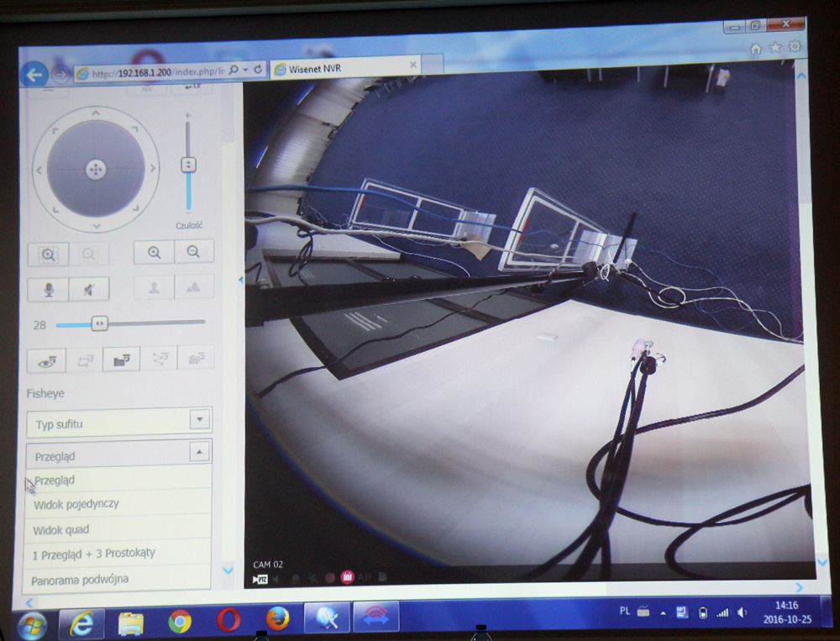Click the area zoom magnifier button

pos(48,253)
